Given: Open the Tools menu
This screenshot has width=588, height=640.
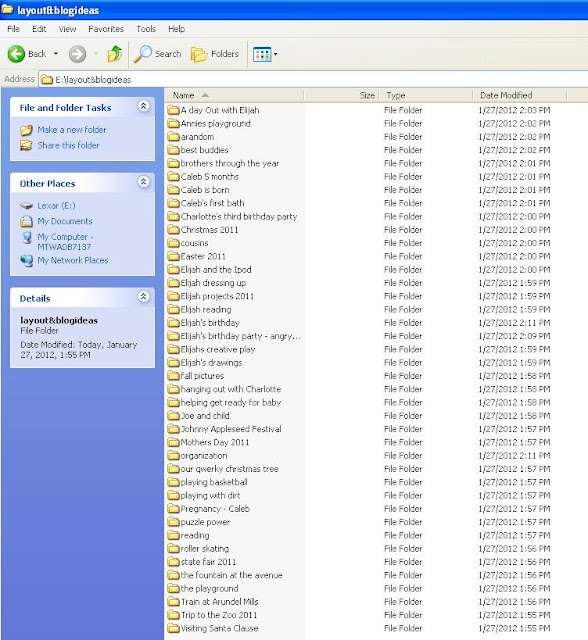Looking at the screenshot, I should pos(146,29).
